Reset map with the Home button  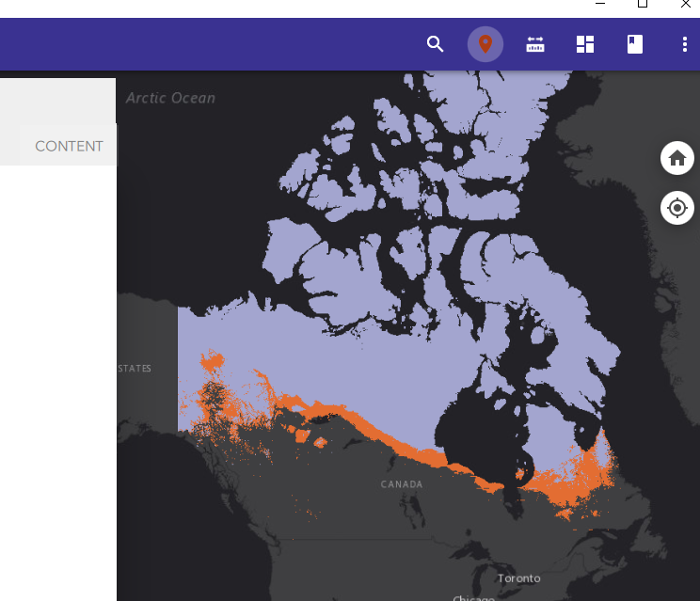pyautogui.click(x=677, y=158)
